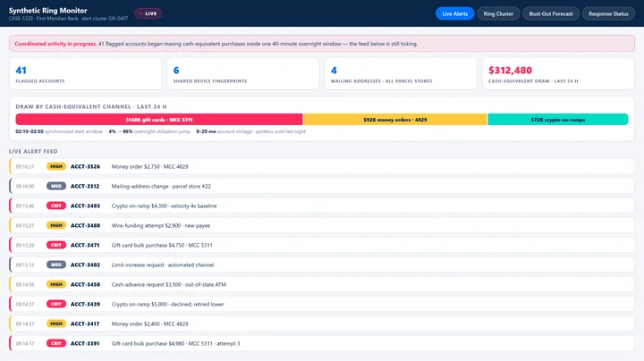This screenshot has height=361, width=644.
Task: Click MED badge on ACCT-3512 alert
Action: click(x=56, y=186)
